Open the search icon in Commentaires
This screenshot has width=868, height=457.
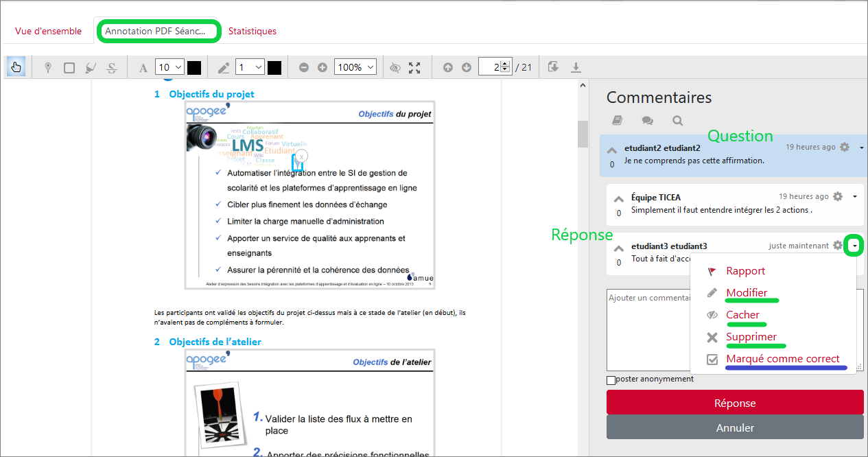[x=678, y=121]
